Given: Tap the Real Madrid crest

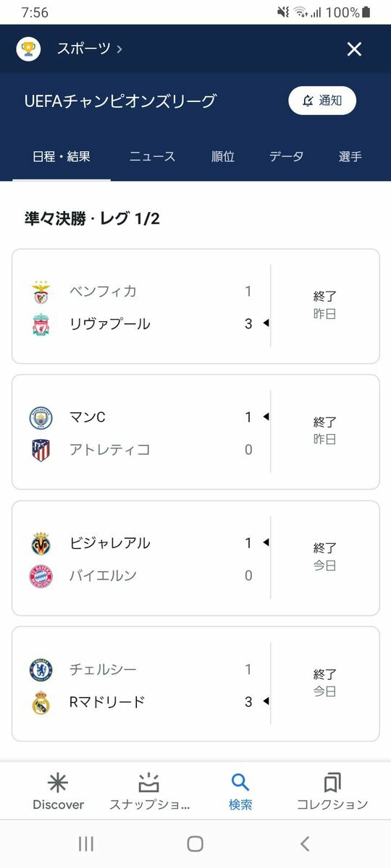Looking at the screenshot, I should [41, 702].
